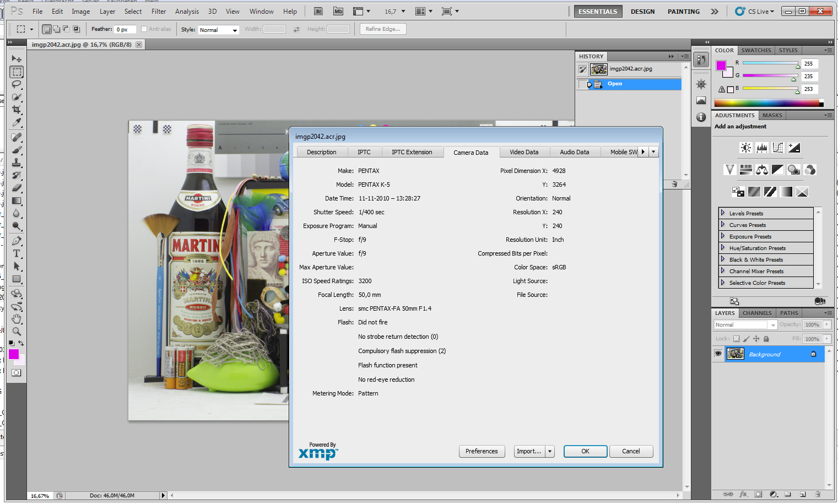Select the Brush tool

pyautogui.click(x=17, y=150)
